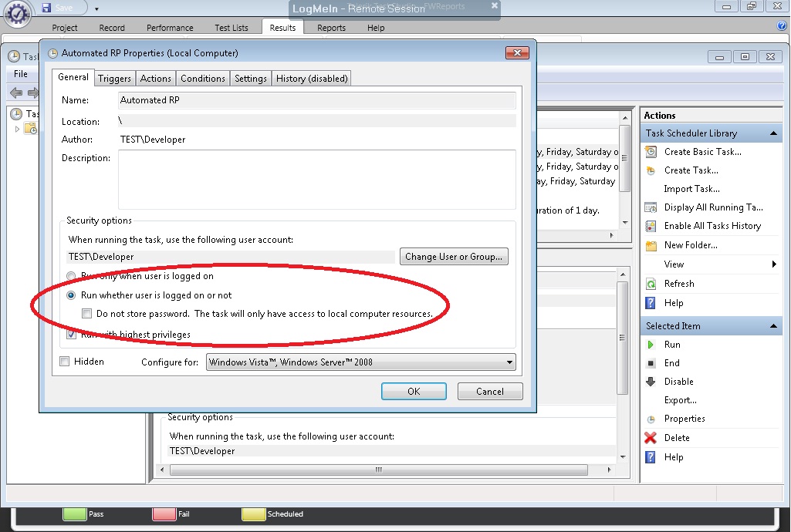Click inside the Description text box
Screen dimensions: 791x532
click(x=317, y=180)
